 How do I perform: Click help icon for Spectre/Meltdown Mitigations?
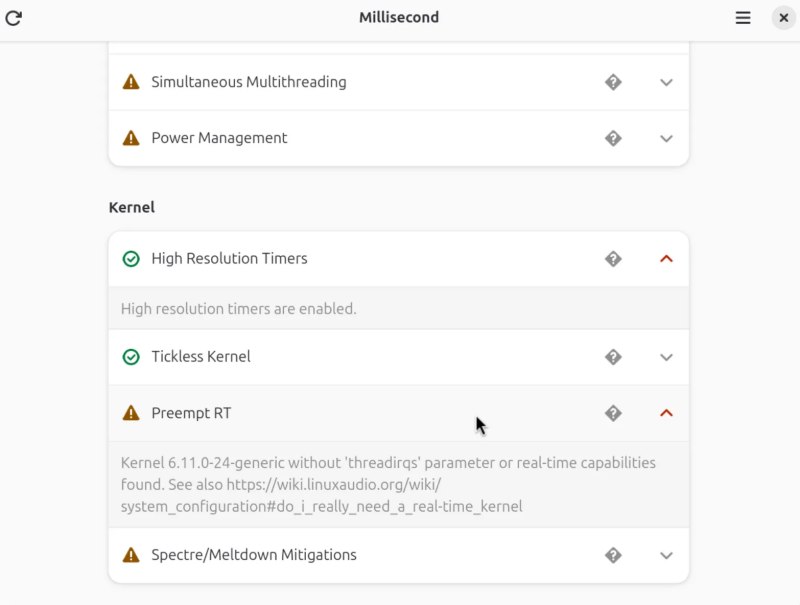tap(613, 555)
